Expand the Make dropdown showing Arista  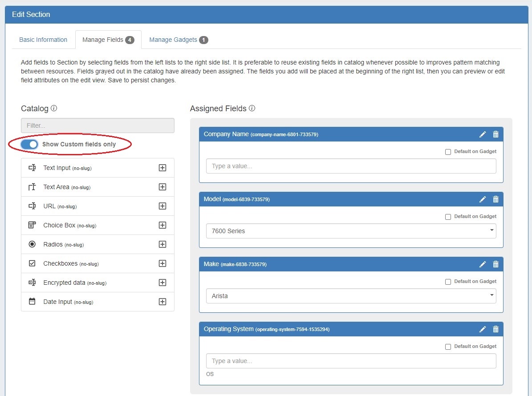coord(351,296)
